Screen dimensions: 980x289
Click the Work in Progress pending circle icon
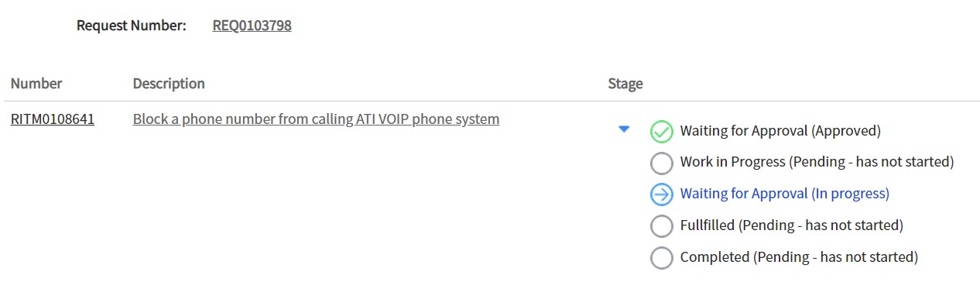pyautogui.click(x=661, y=163)
